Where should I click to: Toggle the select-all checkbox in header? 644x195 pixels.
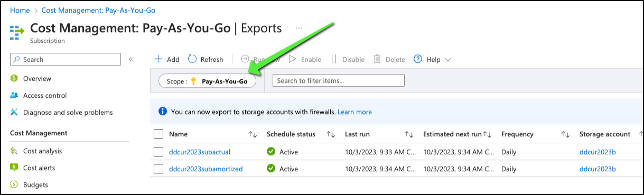point(158,134)
